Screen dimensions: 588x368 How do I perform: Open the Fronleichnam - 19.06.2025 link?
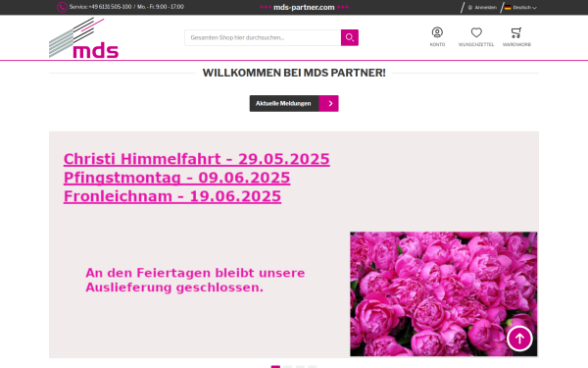172,196
